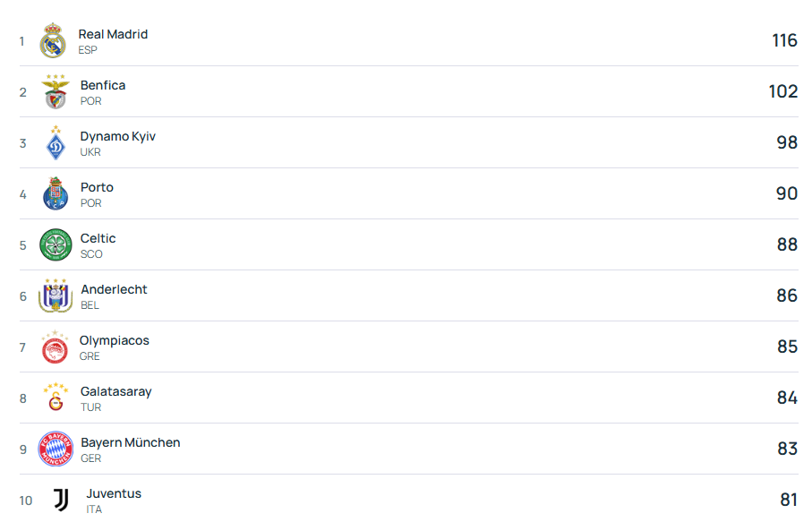Click the Olympiacos red crest
The width and height of the screenshot is (812, 522).
[x=56, y=347]
